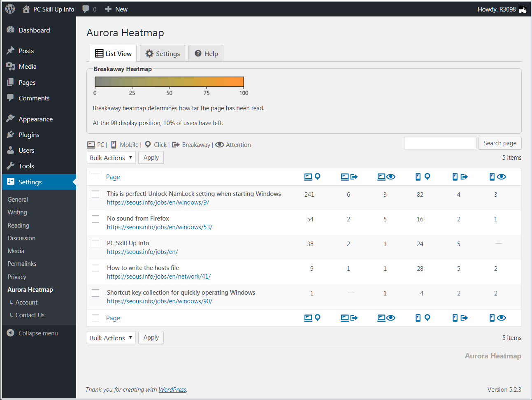Click the Collapse menu arrow icon
The width and height of the screenshot is (532, 400).
pyautogui.click(x=11, y=333)
